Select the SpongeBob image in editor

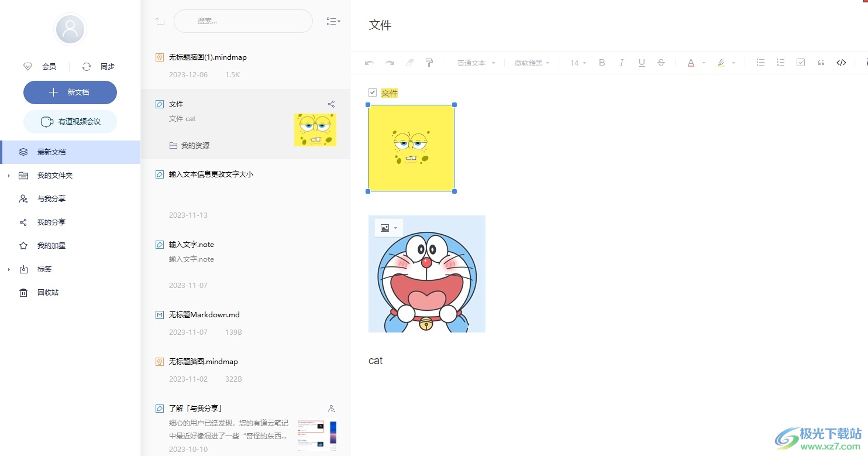pos(411,148)
